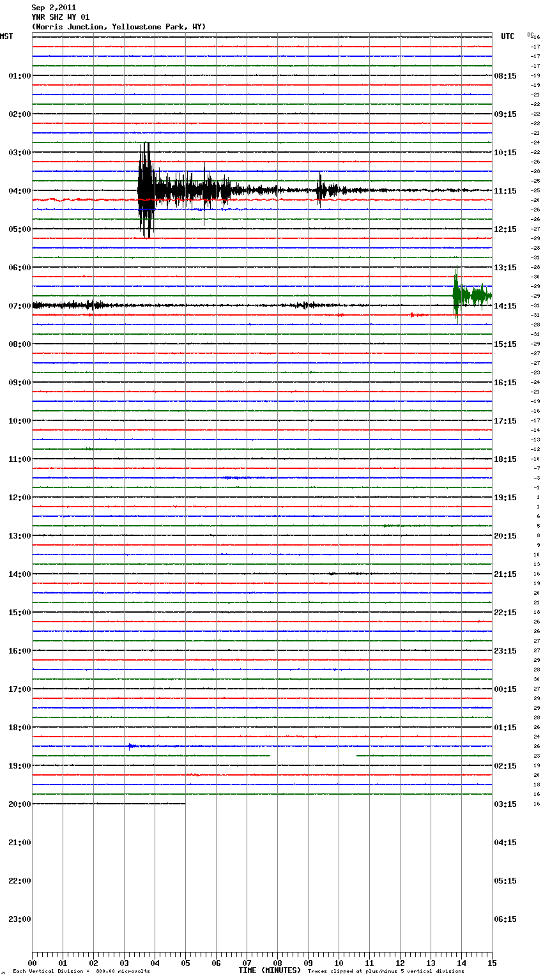The width and height of the screenshot is (543, 980).
Task: Click the 23:00 MST hour label
Action: click(19, 919)
